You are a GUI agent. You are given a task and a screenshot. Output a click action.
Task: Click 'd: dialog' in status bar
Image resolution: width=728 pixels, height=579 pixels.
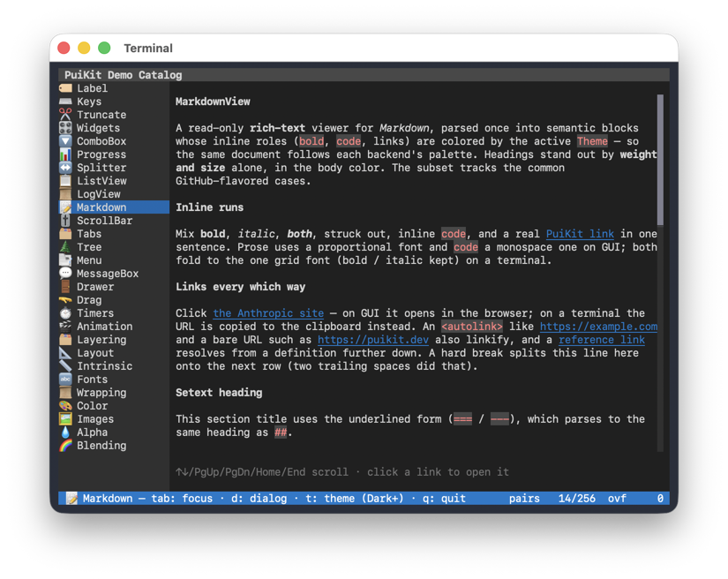coord(259,498)
